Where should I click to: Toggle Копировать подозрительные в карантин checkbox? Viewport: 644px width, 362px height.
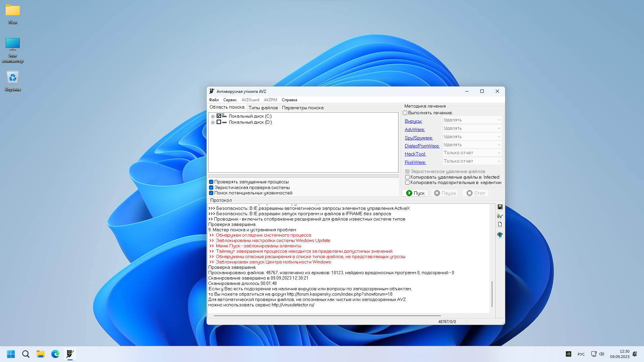point(407,183)
